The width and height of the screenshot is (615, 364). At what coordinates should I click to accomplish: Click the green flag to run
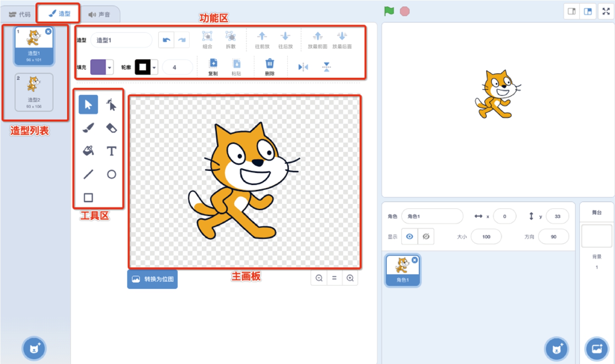(x=389, y=11)
